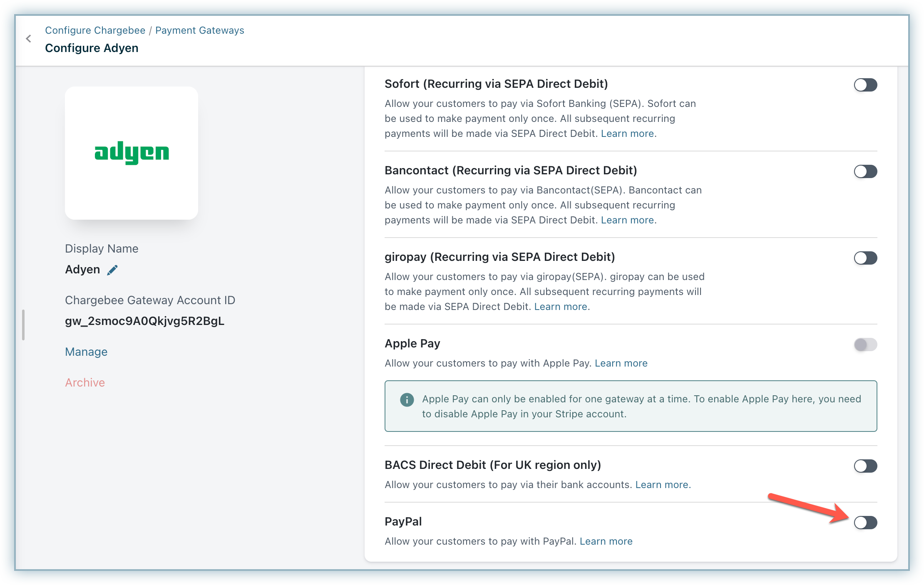The image size is (924, 585).
Task: Click the pencil edit display name icon
Action: pos(112,270)
